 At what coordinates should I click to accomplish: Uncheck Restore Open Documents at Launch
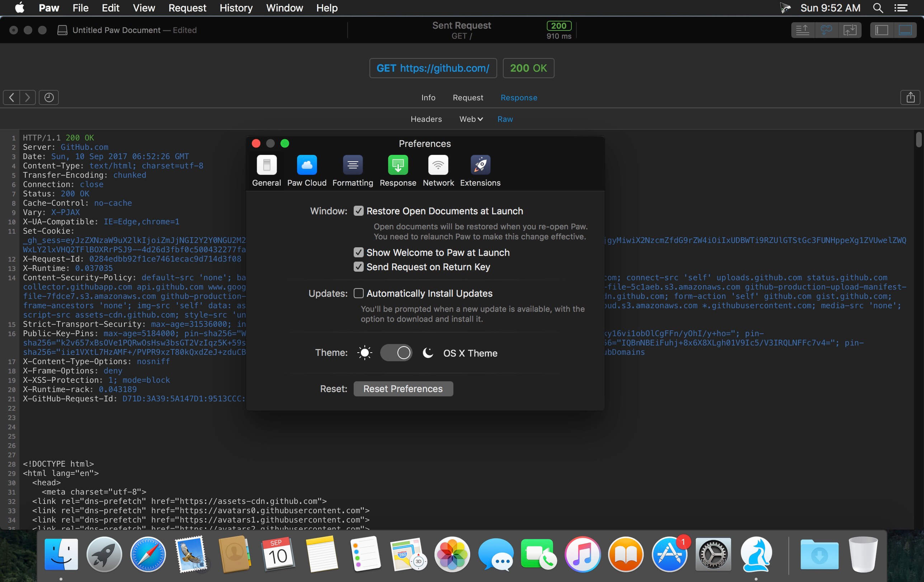point(358,211)
